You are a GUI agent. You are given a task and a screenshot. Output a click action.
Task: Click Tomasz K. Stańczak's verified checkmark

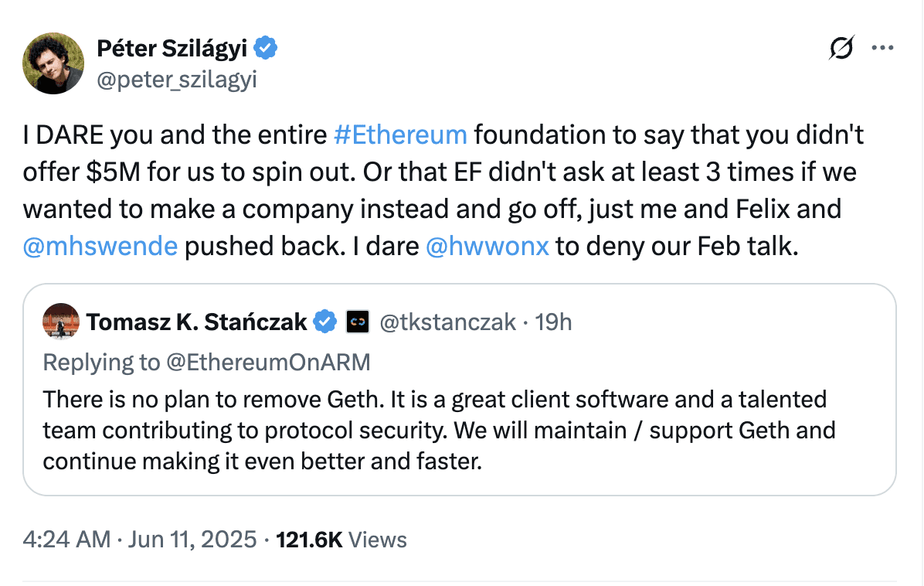tap(326, 321)
